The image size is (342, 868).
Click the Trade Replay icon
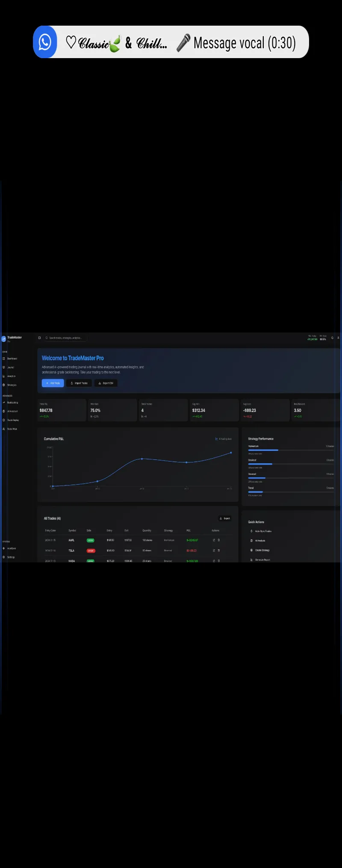[x=4, y=420]
